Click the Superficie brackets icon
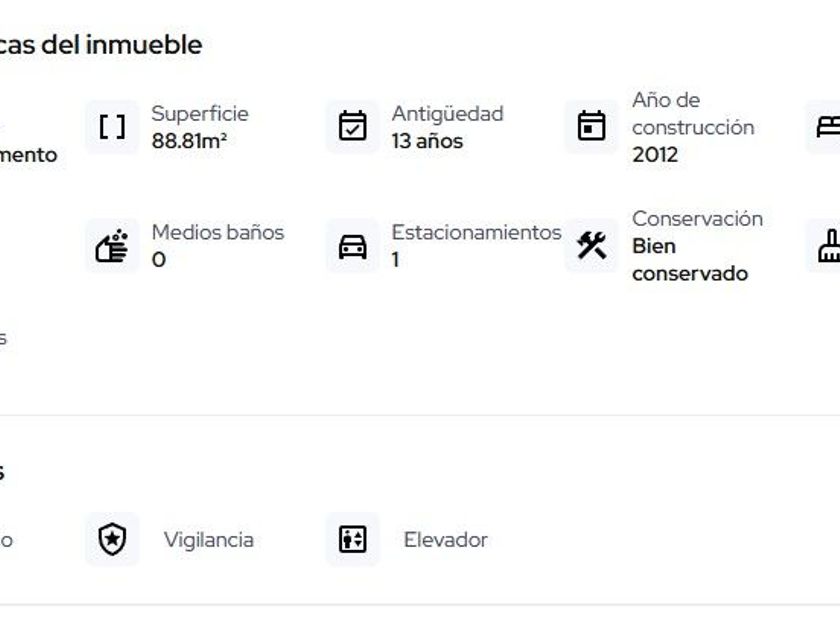This screenshot has width=840, height=630. point(112,127)
